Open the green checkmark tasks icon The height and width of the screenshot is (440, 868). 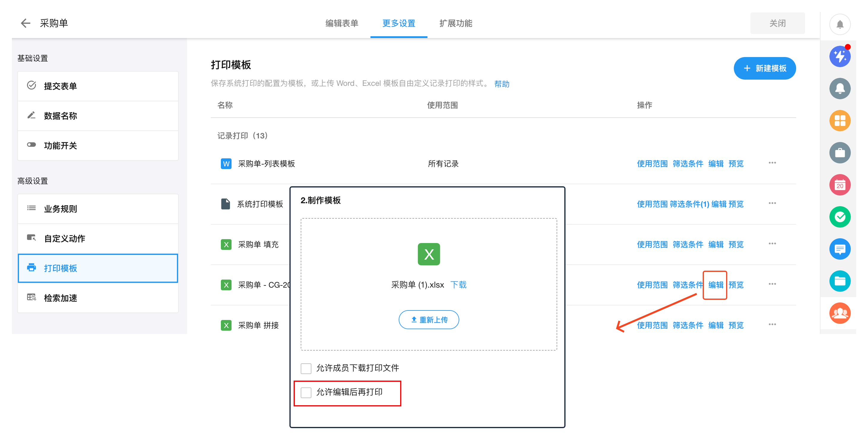coord(840,217)
